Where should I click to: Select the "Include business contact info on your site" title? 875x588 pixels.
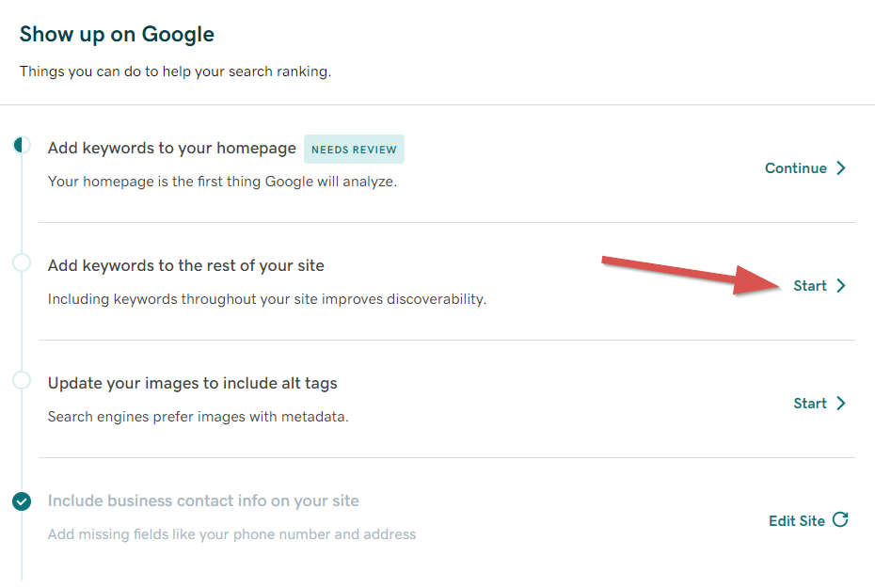203,501
